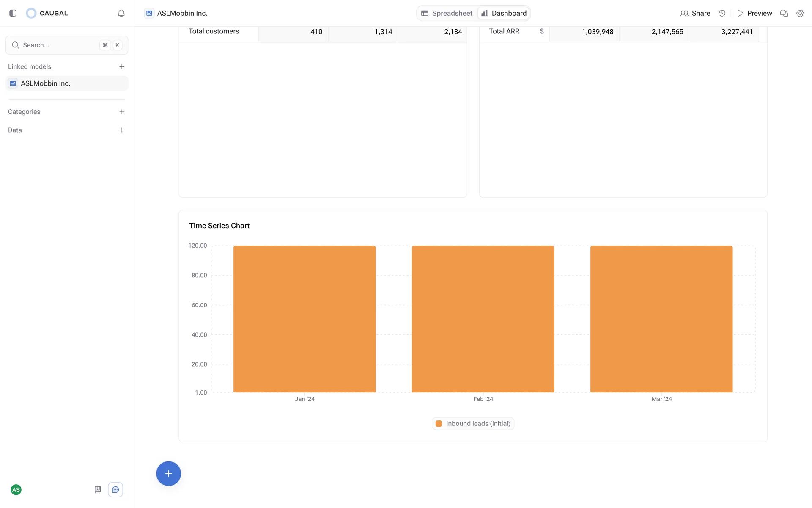Image resolution: width=812 pixels, height=508 pixels.
Task: Add a new linked model
Action: coord(122,66)
